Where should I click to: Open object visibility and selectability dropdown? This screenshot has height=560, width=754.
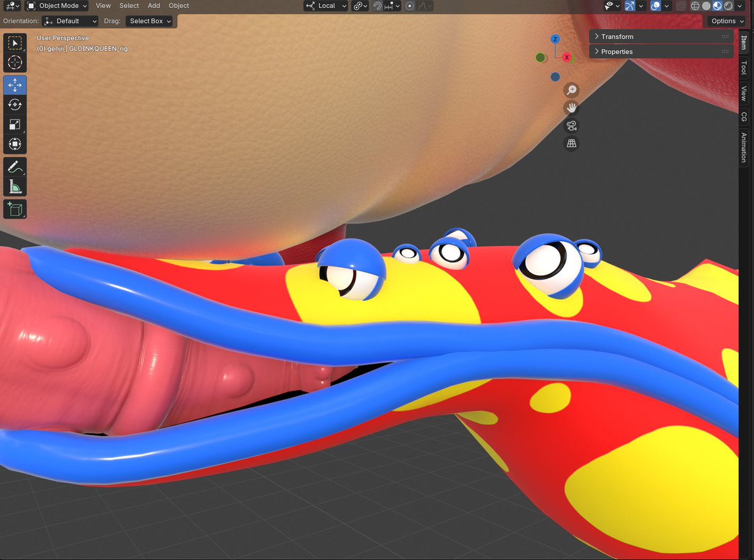tap(612, 6)
